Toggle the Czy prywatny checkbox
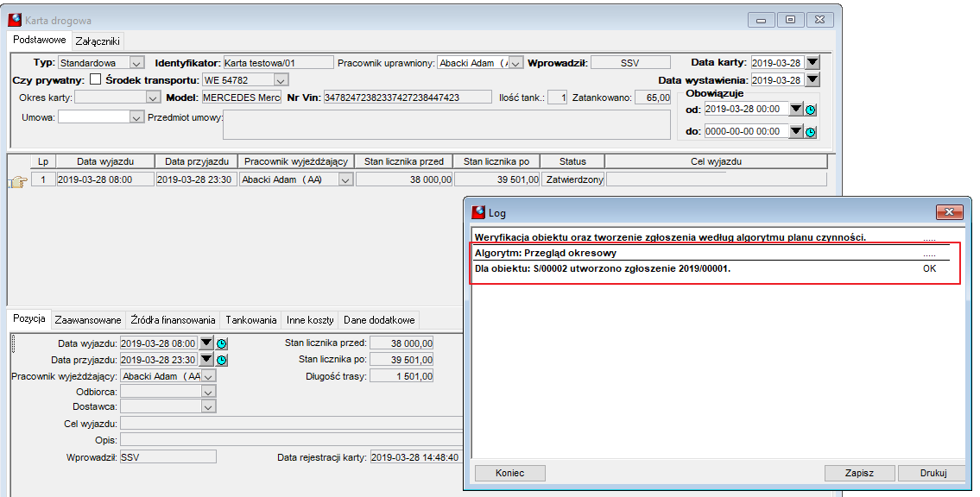 (x=96, y=79)
